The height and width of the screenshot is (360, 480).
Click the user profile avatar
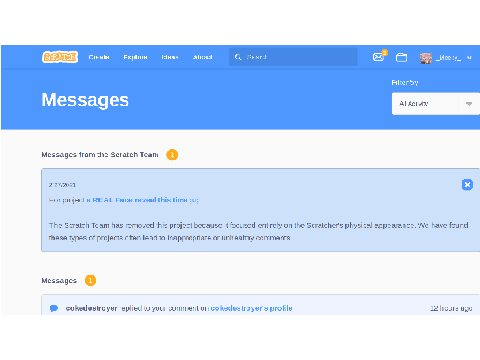click(426, 58)
